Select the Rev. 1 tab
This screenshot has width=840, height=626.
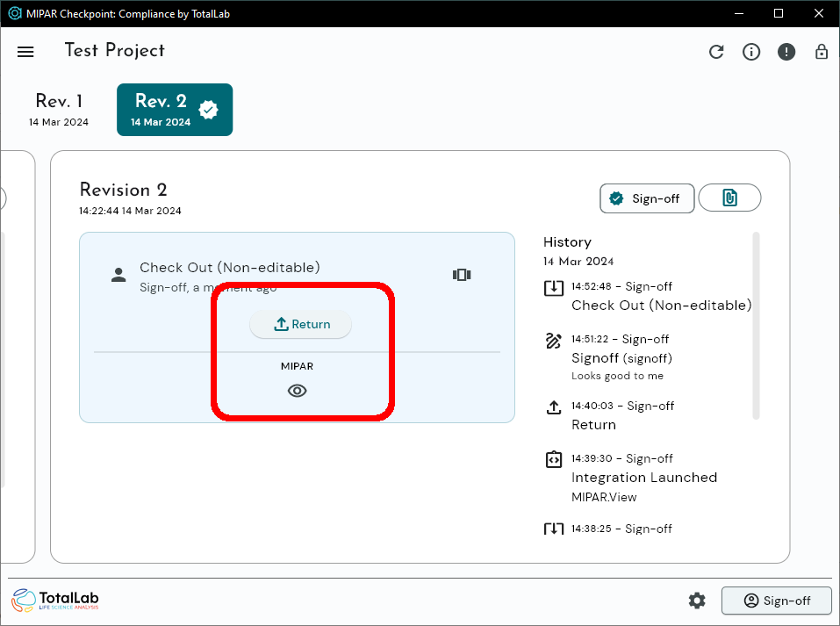click(59, 110)
